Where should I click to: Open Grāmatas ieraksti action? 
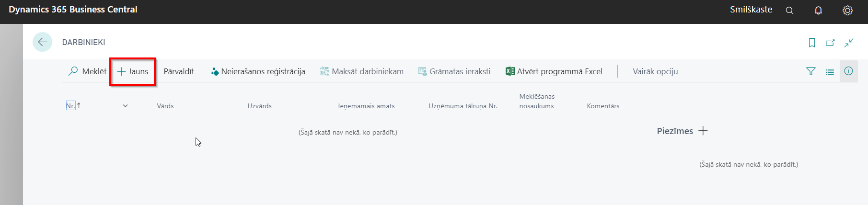tap(454, 71)
